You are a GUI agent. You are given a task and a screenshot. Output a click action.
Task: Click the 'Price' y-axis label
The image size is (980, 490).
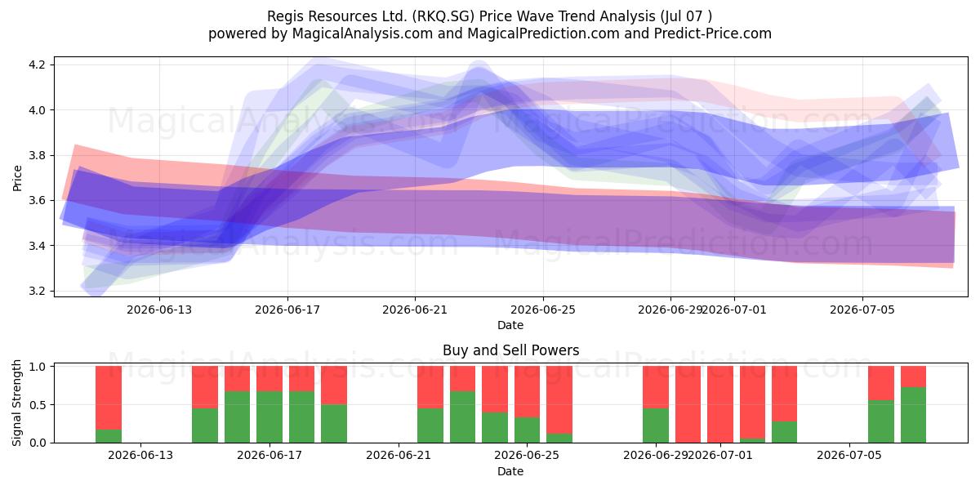18,177
